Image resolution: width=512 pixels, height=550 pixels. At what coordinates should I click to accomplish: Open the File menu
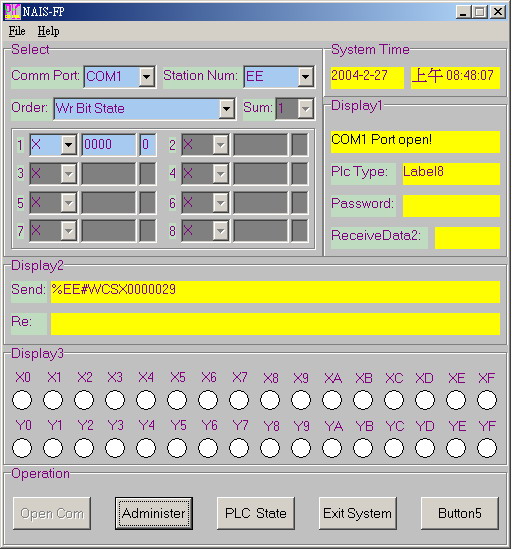point(17,31)
